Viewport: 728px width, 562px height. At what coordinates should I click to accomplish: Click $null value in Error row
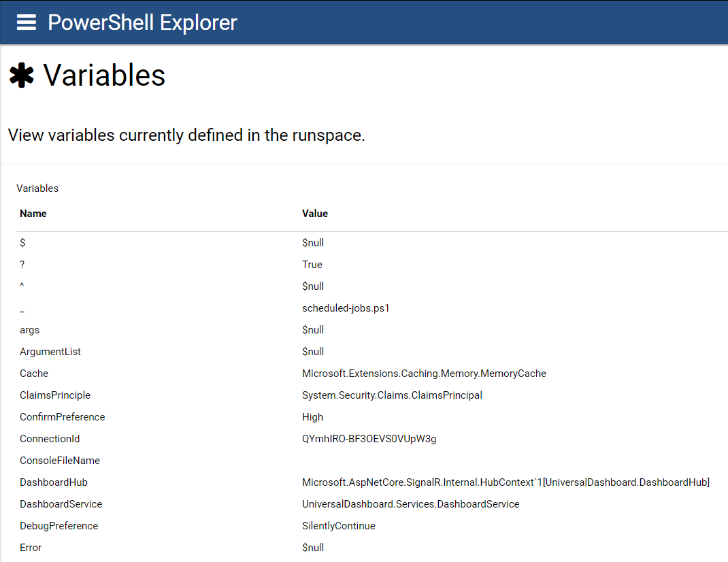coord(313,548)
